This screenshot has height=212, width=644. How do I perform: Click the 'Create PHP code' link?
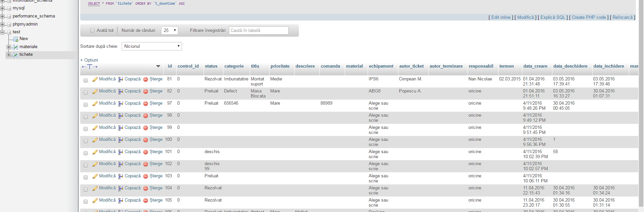click(x=589, y=17)
